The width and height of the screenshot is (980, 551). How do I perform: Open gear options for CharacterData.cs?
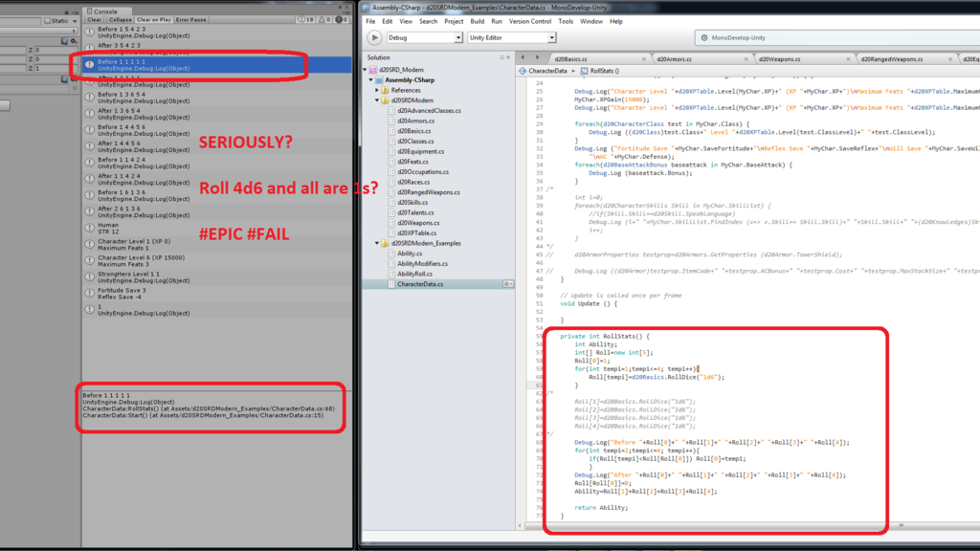508,284
